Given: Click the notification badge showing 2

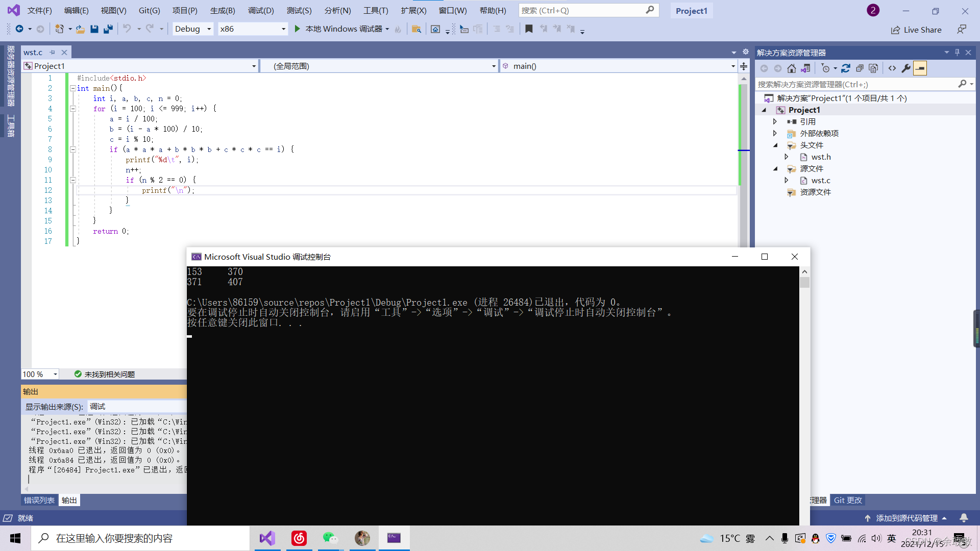Looking at the screenshot, I should click(873, 10).
